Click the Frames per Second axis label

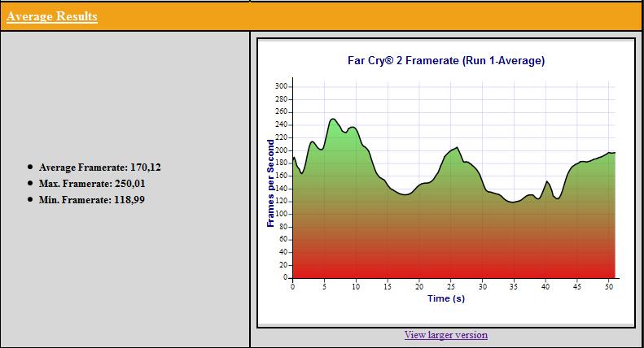pos(270,183)
